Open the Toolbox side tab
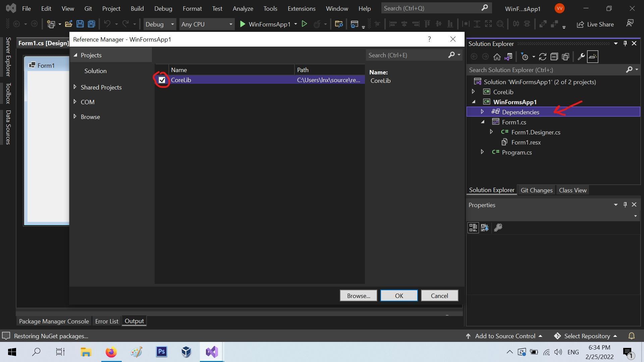This screenshot has width=644, height=362. tap(8, 93)
